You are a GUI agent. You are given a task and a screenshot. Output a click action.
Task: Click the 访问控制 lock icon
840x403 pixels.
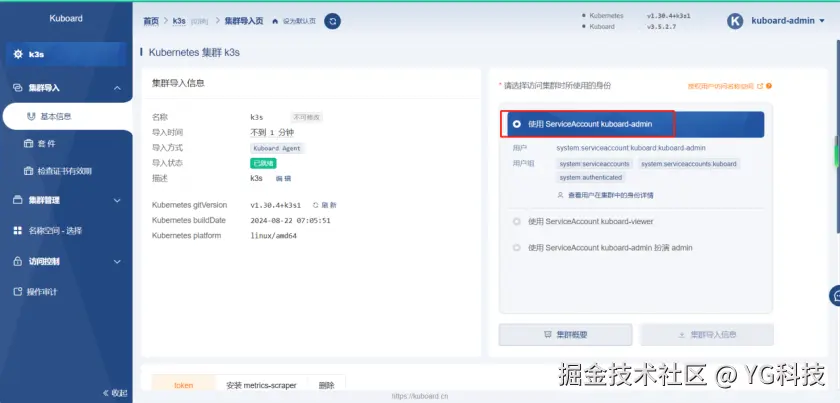coord(18,262)
